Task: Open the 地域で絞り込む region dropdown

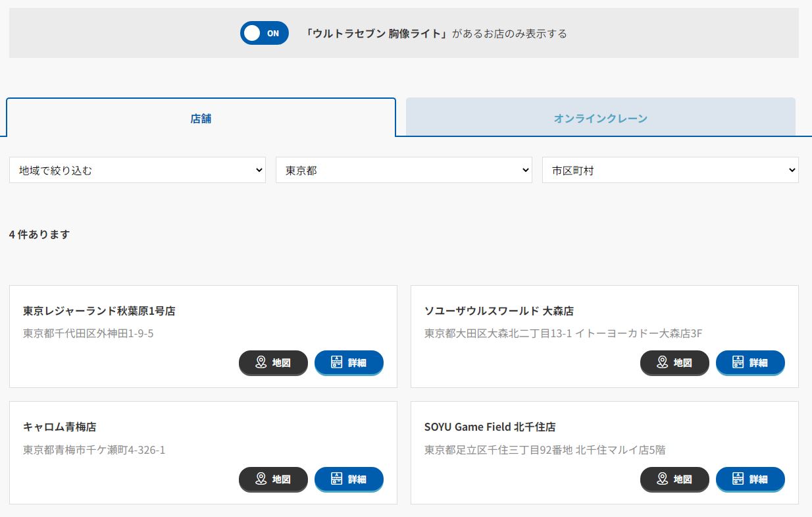Action: click(138, 170)
